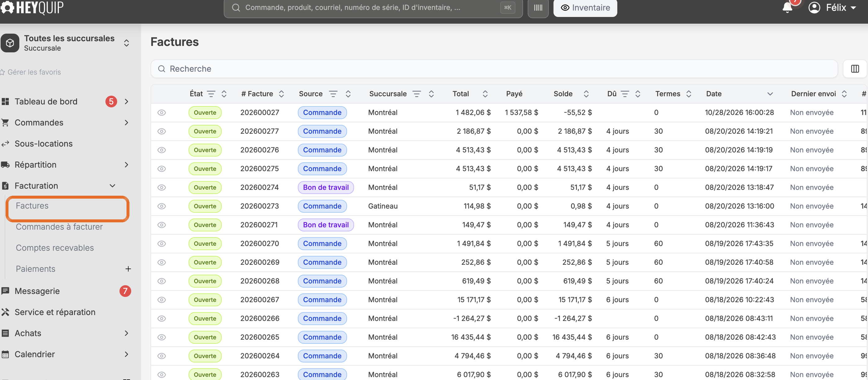View invoice 202600274 via eye icon
Image resolution: width=868 pixels, height=380 pixels.
tap(162, 187)
